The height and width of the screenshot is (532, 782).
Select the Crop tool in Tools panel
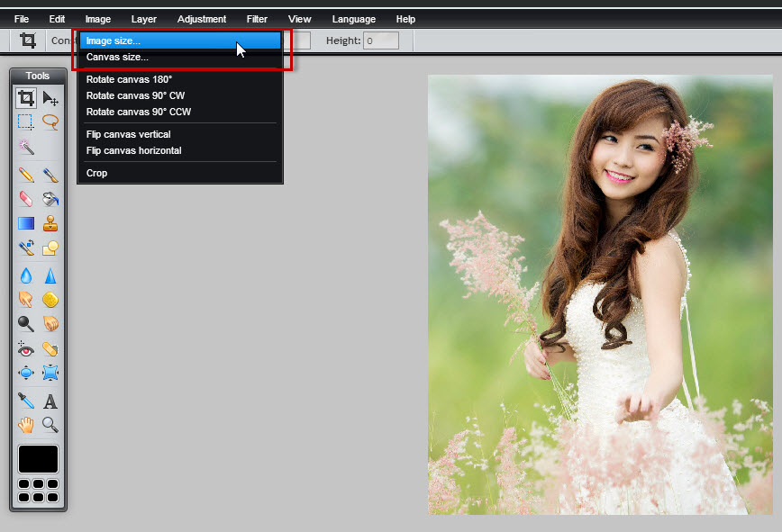(26, 98)
